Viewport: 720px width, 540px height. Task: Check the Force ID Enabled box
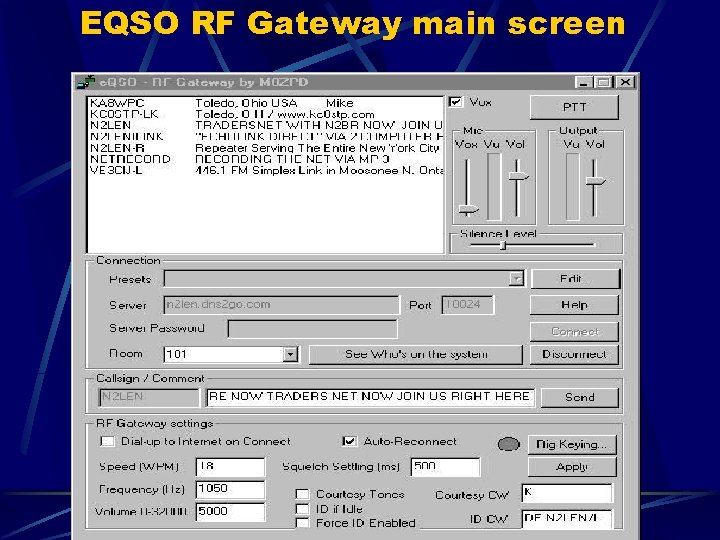(x=302, y=523)
